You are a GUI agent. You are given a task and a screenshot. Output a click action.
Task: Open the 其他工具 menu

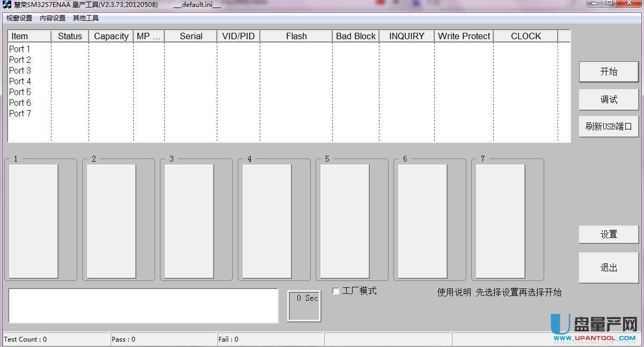86,18
